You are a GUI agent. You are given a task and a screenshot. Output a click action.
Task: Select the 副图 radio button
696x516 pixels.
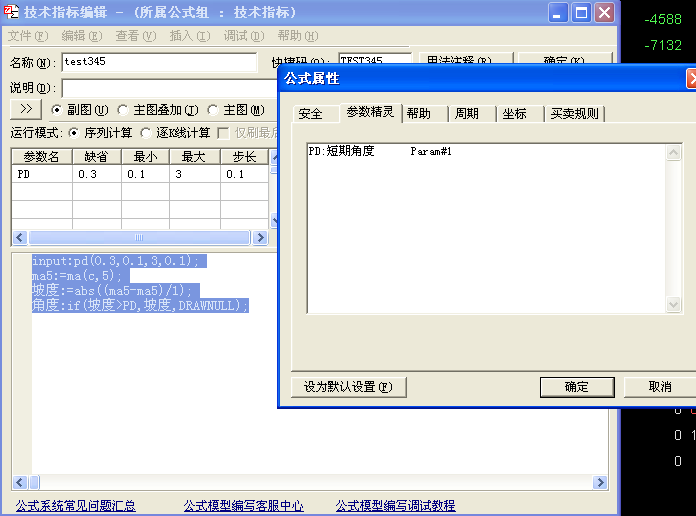(x=57, y=110)
